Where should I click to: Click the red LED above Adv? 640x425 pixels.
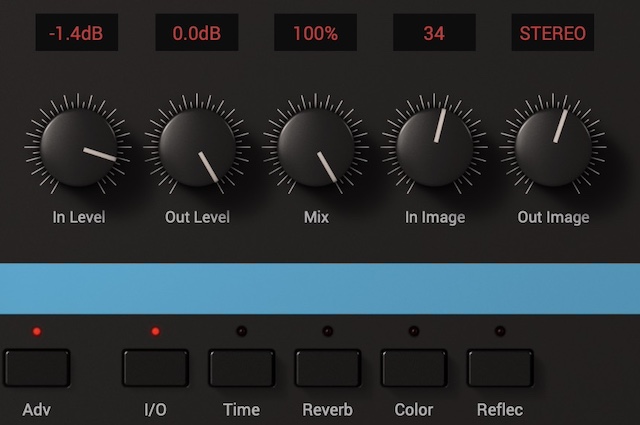pos(37,331)
